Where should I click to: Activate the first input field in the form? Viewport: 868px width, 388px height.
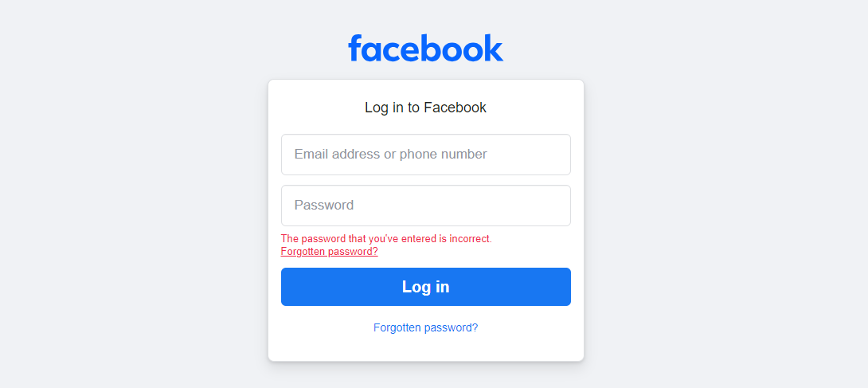coord(425,155)
